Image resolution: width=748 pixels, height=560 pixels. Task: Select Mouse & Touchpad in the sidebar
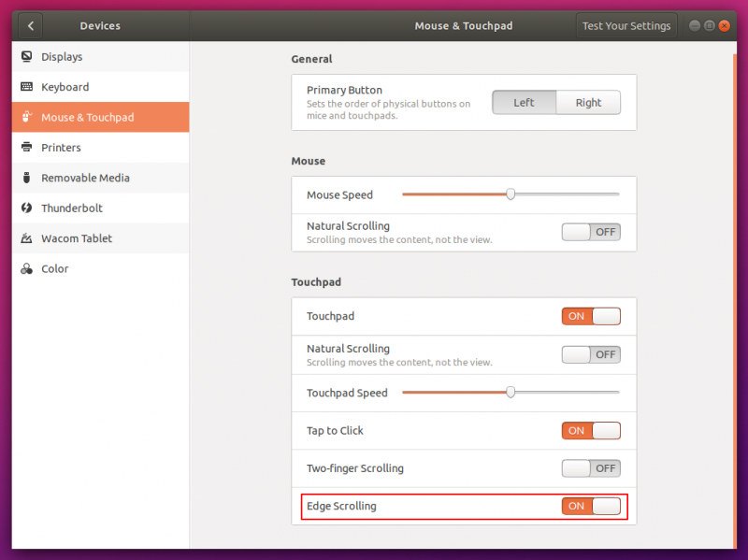91,117
